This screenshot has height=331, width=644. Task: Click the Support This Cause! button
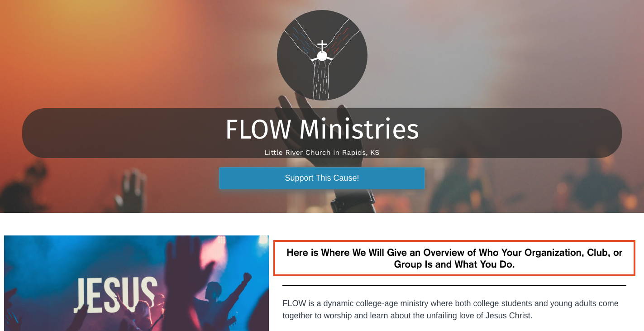coord(322,178)
